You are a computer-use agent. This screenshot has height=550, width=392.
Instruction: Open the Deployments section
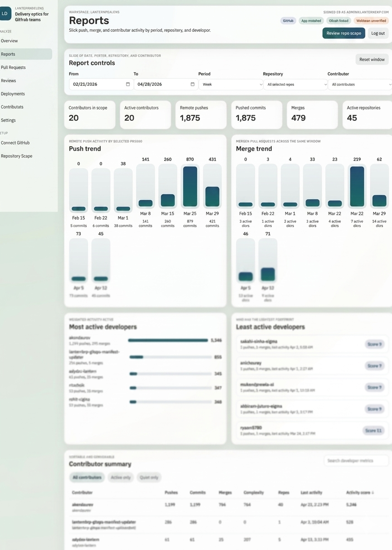14,94
